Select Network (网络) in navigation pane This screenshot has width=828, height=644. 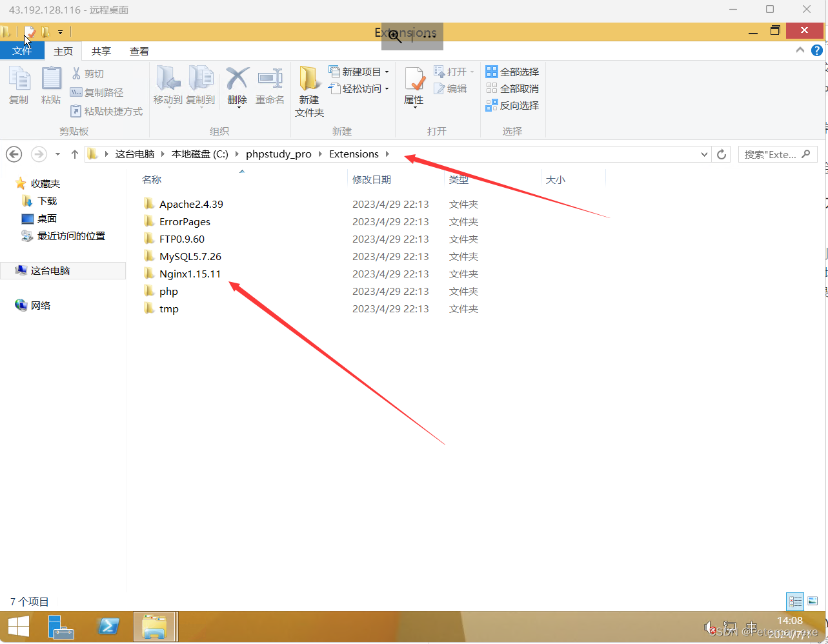pyautogui.click(x=40, y=305)
